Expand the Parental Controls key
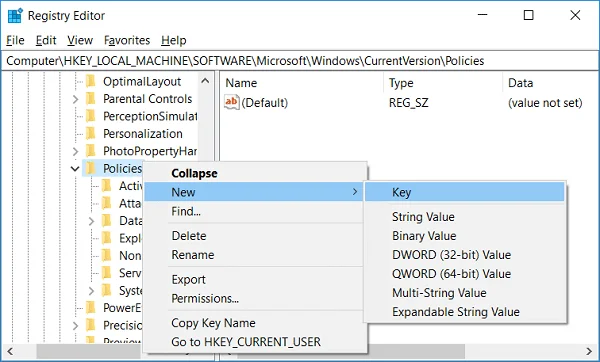 75,99
